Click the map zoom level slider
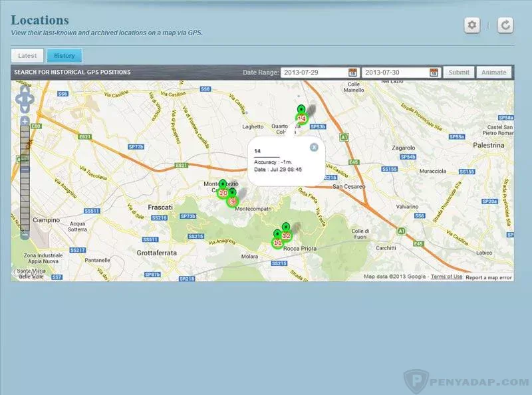The width and height of the screenshot is (532, 395). tap(25, 180)
